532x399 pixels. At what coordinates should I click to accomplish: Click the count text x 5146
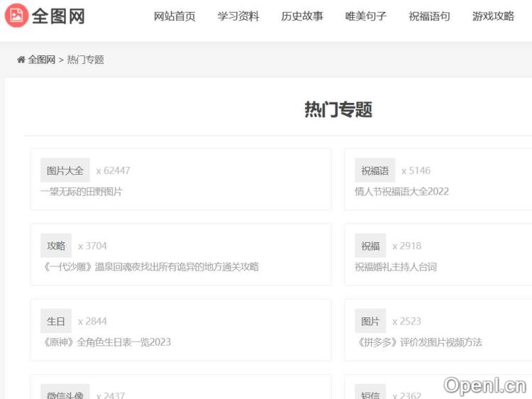416,170
